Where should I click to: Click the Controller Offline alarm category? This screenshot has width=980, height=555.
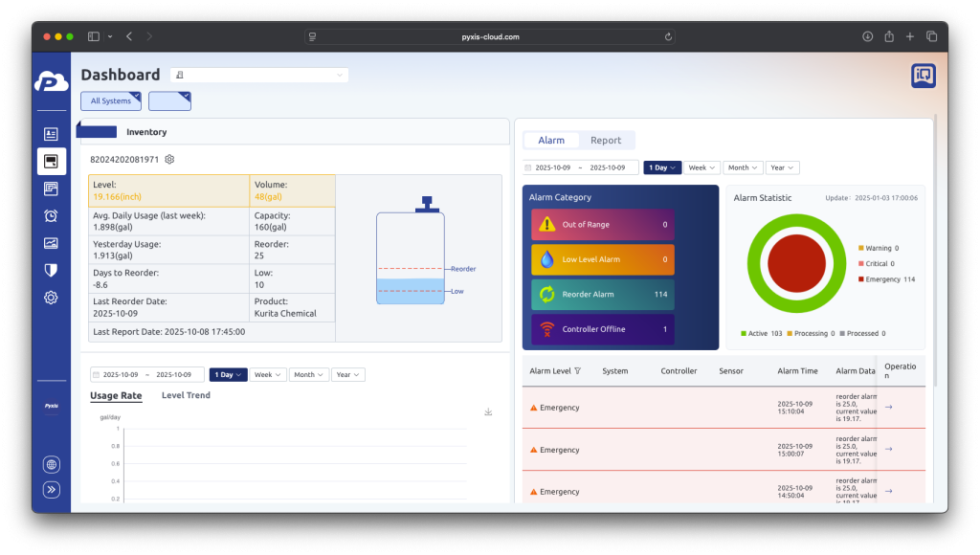603,329
